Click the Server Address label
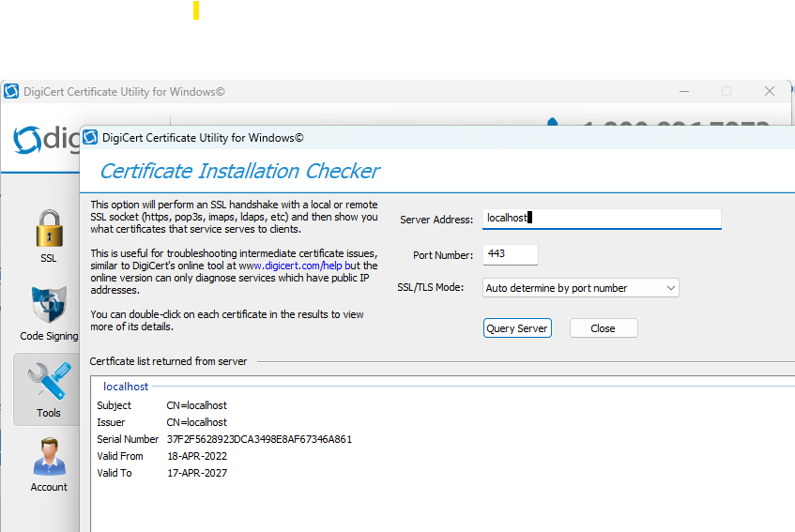795x532 pixels. 436,220
